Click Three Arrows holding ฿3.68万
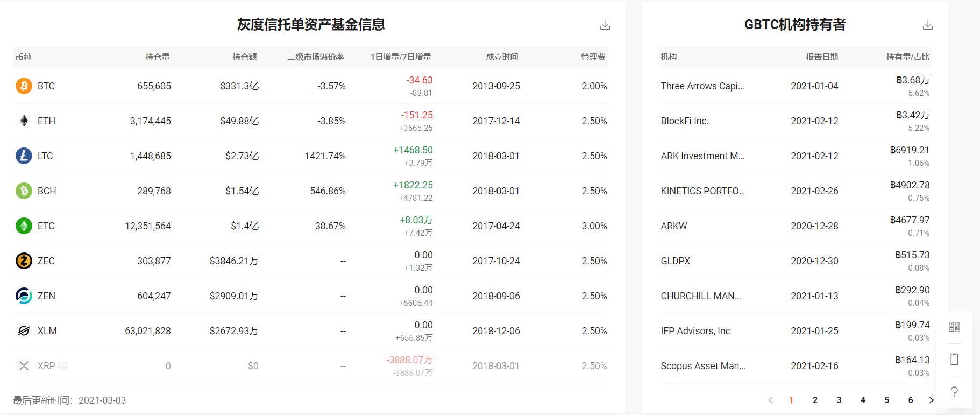The height and width of the screenshot is (415, 980). [913, 80]
